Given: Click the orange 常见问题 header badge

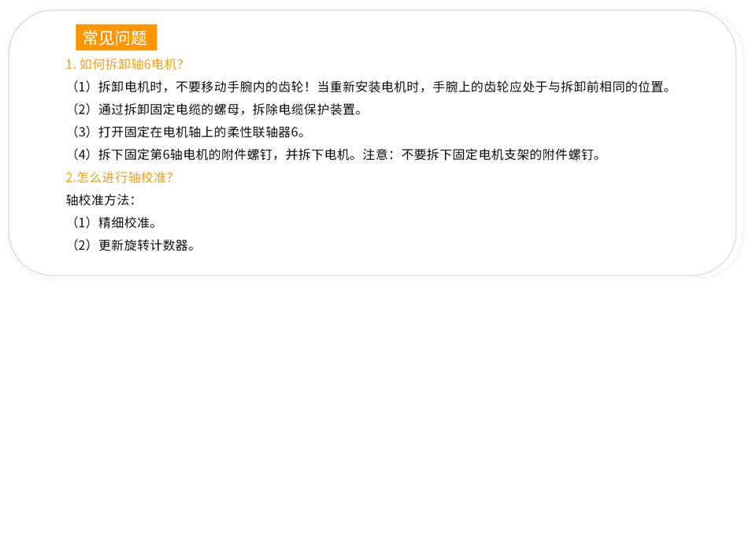Looking at the screenshot, I should (117, 37).
